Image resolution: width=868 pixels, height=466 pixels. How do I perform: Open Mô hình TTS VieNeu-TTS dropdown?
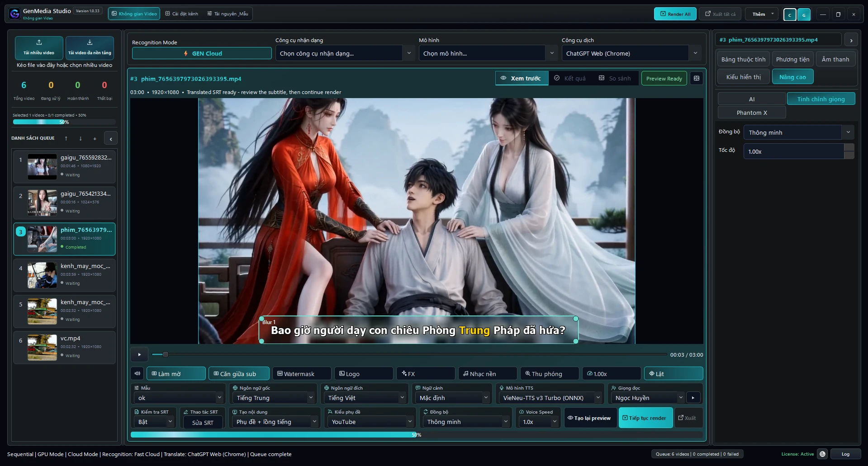tap(551, 398)
